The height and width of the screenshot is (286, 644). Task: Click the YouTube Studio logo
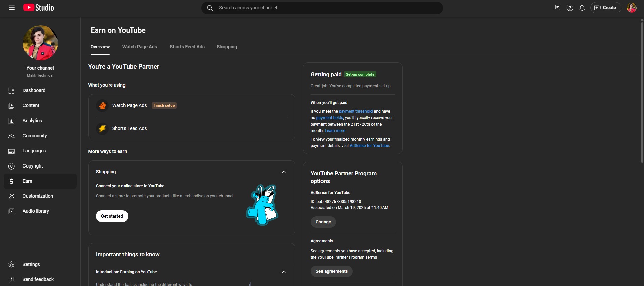coord(39,8)
